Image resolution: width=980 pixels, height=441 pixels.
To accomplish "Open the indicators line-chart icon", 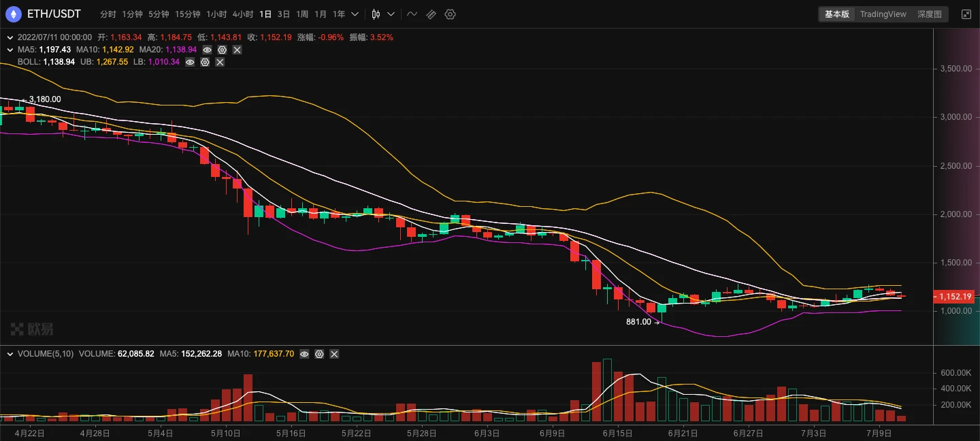I will click(x=412, y=14).
